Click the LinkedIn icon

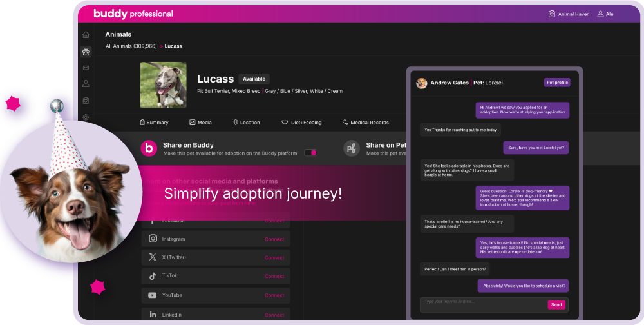tap(153, 315)
